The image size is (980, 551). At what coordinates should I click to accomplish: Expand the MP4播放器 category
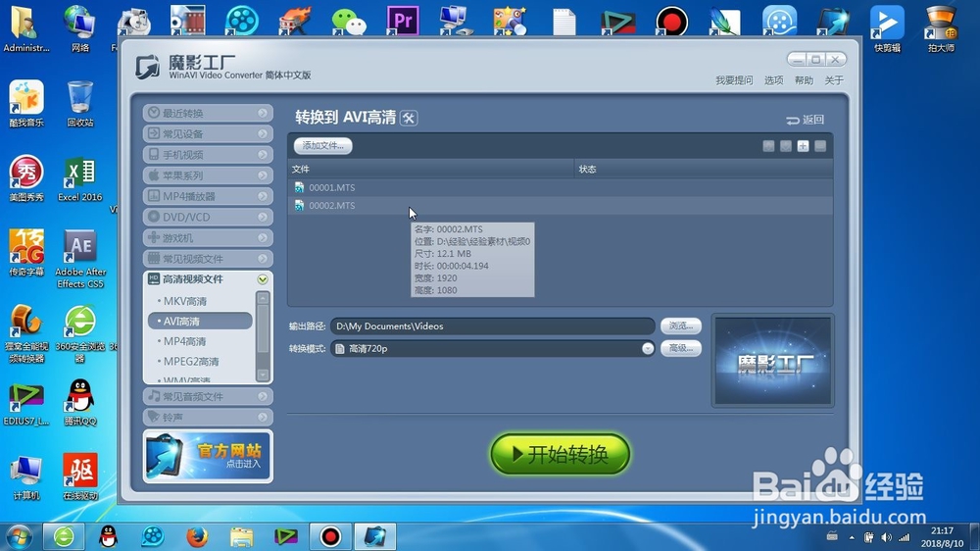(208, 196)
